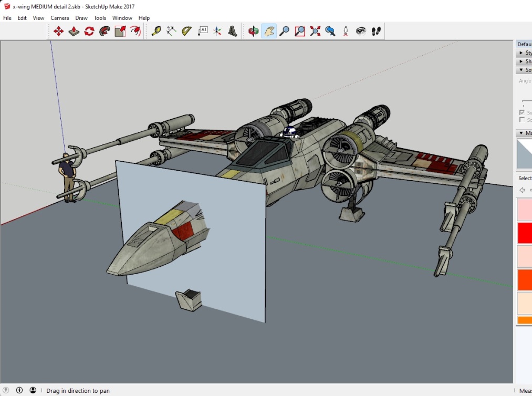Expand the Styles tray panel
This screenshot has height=396, width=532.
524,53
